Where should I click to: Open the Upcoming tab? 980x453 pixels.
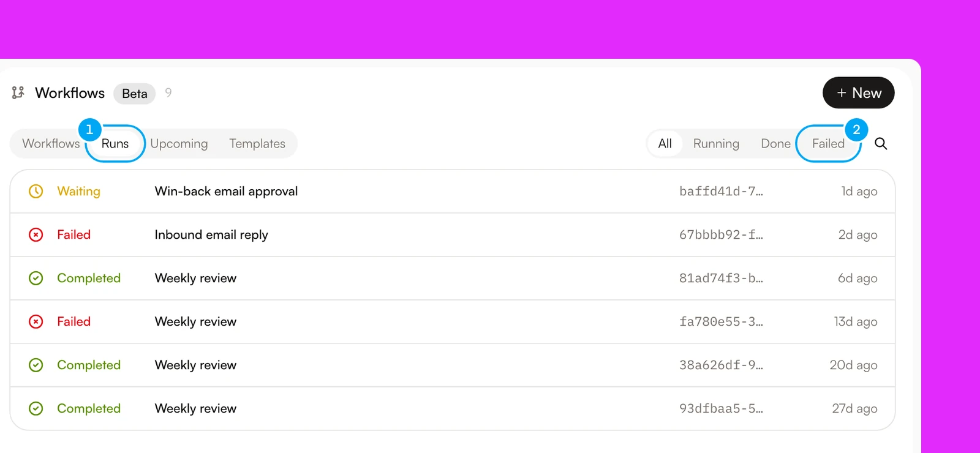(x=179, y=143)
